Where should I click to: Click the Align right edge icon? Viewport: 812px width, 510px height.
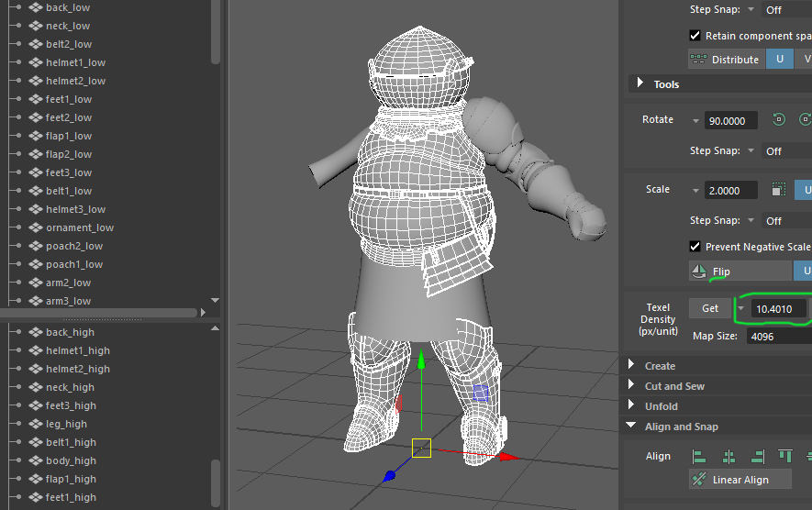click(757, 456)
